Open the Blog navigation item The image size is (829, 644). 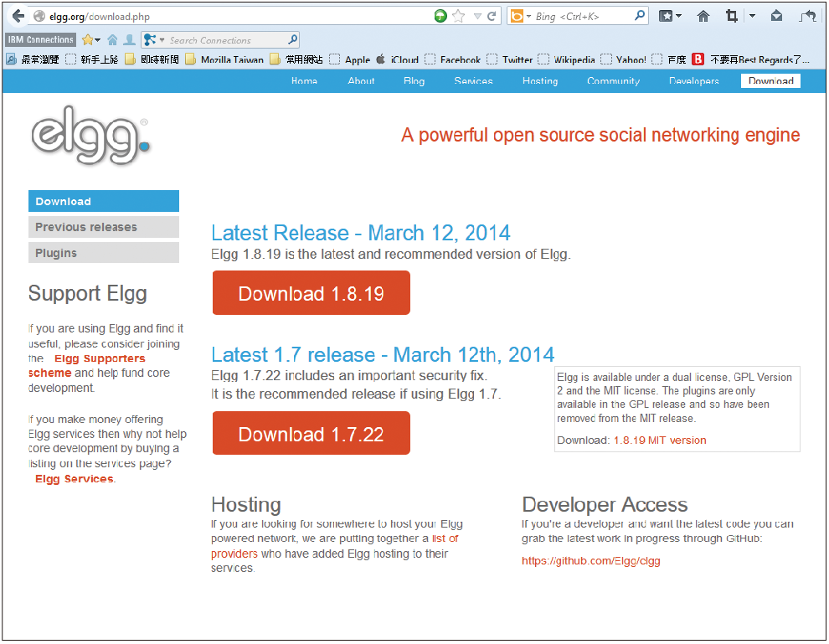coord(414,81)
